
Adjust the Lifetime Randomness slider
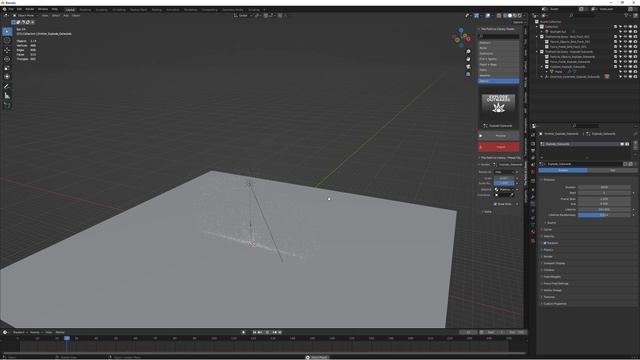tap(604, 215)
